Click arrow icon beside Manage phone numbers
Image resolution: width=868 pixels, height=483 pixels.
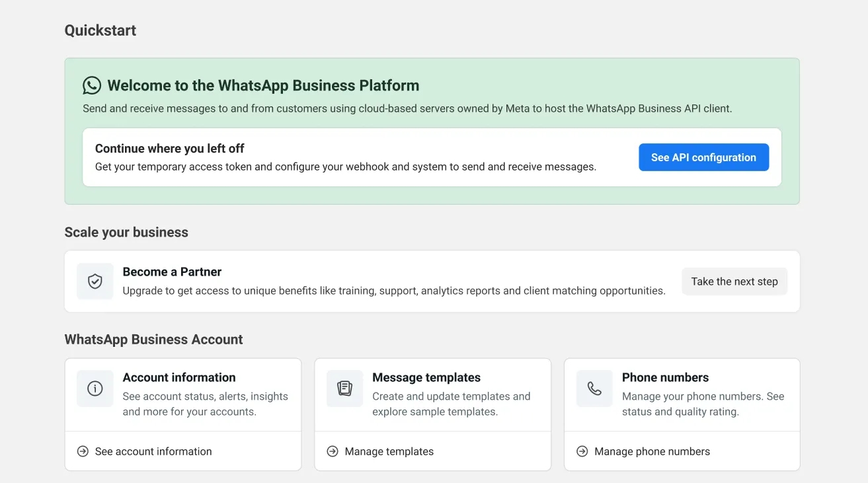tap(582, 451)
